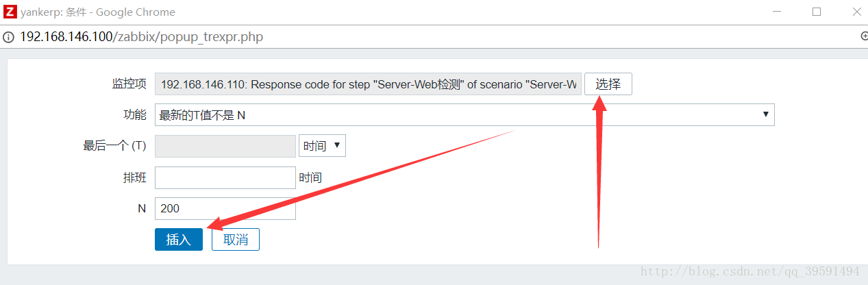The width and height of the screenshot is (868, 285).
Task: Focus the 排班 time shift input
Action: 225,177
